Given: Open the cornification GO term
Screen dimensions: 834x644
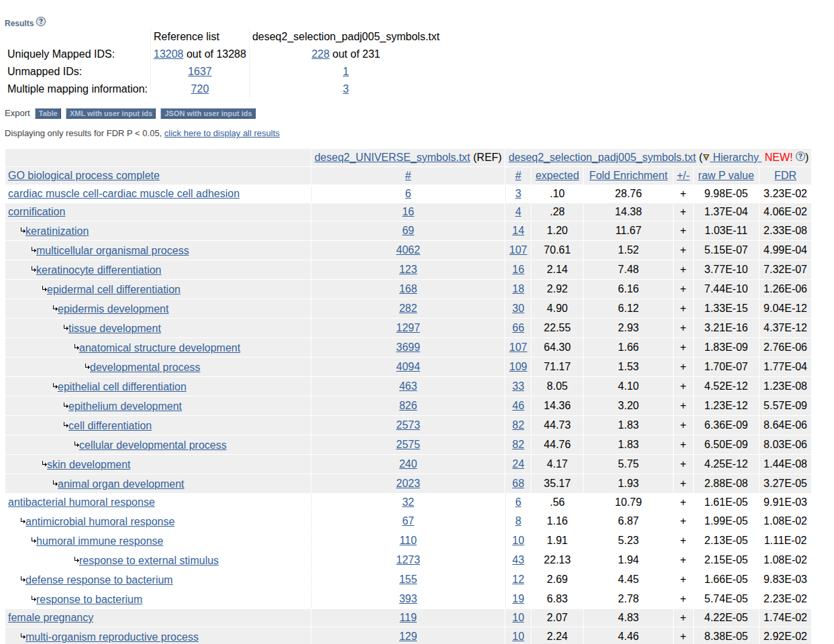Looking at the screenshot, I should coord(36,211).
